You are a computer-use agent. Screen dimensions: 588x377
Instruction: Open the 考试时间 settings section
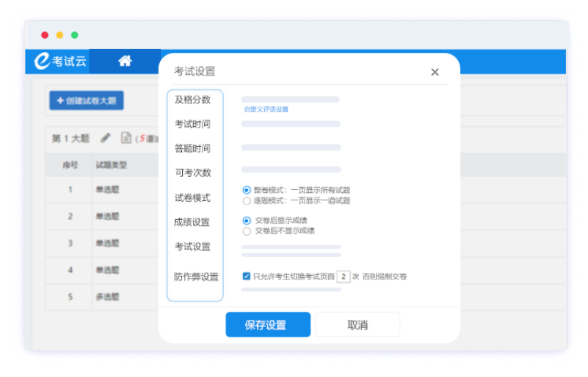(x=192, y=124)
